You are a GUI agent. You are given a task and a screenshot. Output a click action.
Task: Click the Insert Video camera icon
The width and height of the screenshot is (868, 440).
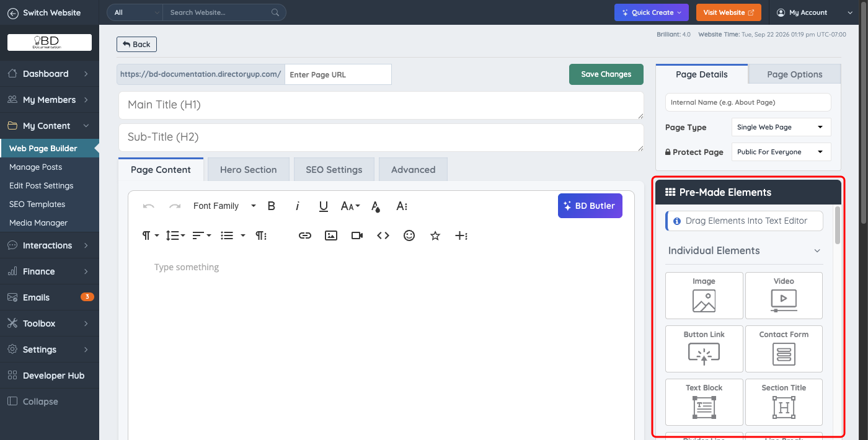357,235
